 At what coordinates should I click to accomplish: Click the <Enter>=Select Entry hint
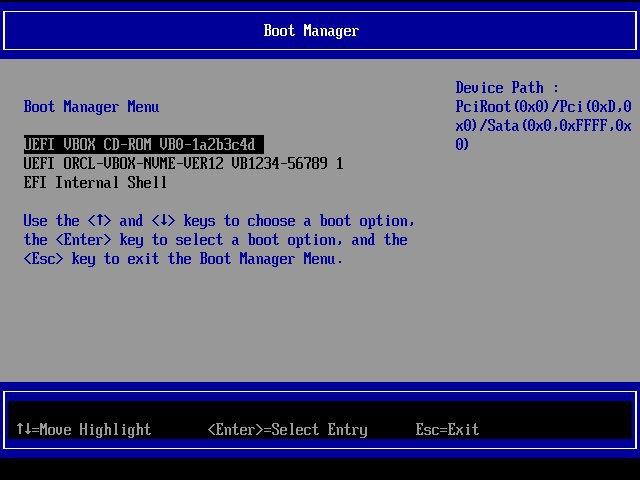287,429
